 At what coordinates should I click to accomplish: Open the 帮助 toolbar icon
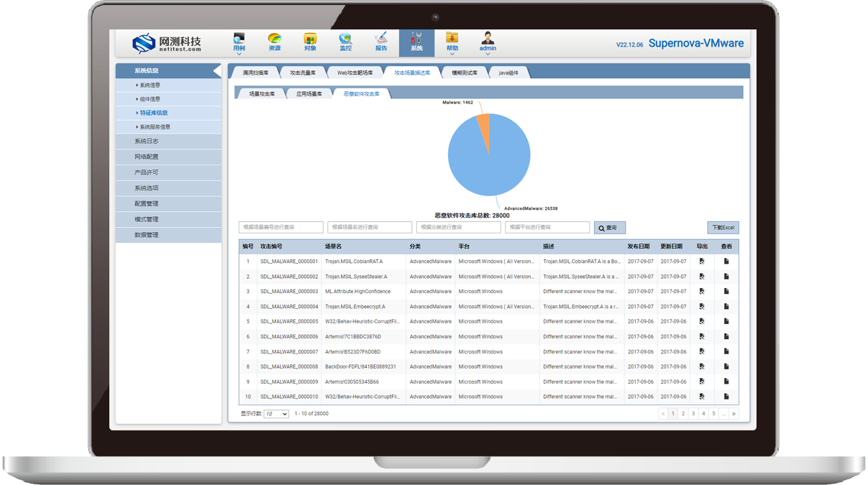452,42
